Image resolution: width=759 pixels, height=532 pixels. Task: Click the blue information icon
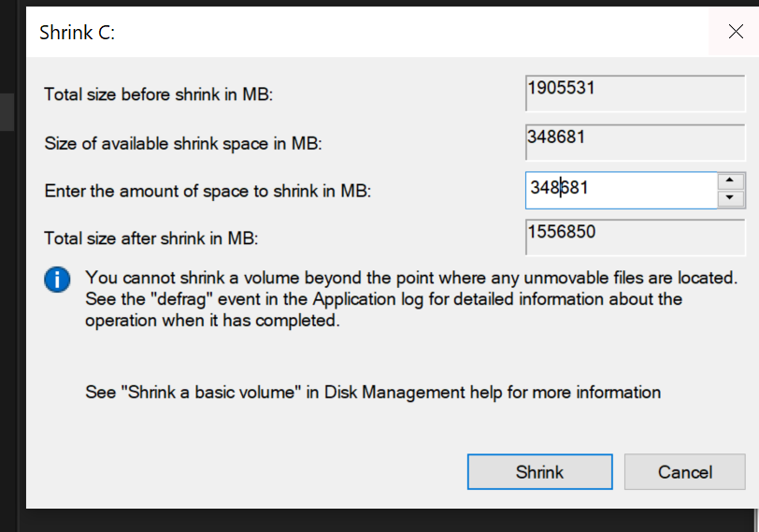[x=58, y=279]
